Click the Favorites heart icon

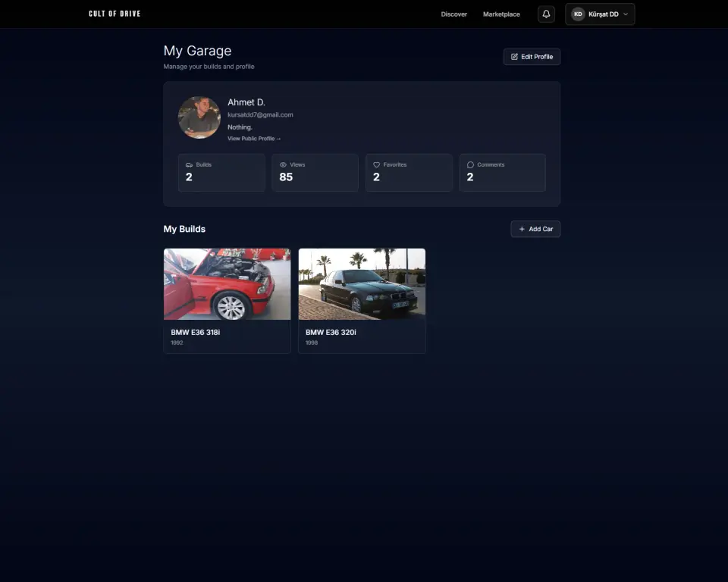coord(377,164)
